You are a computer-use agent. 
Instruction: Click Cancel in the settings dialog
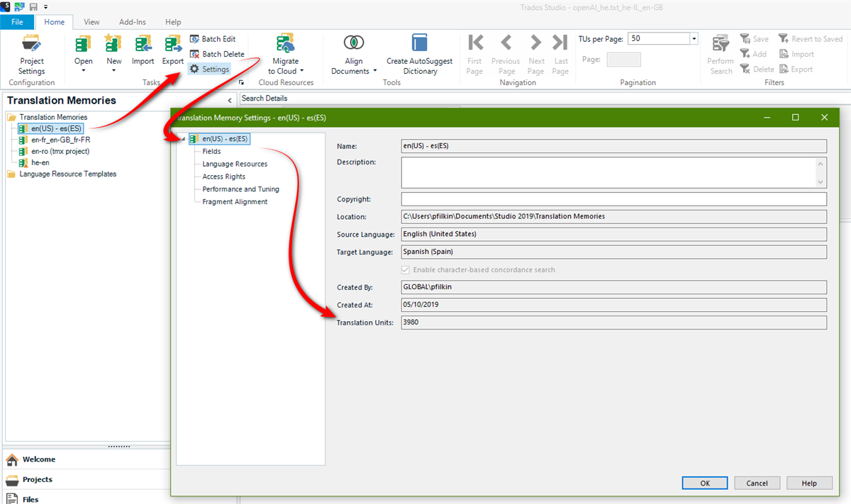coord(757,483)
